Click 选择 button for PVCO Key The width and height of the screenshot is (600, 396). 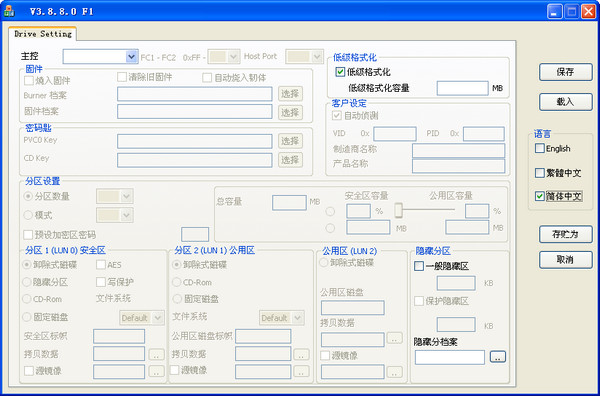click(x=290, y=141)
